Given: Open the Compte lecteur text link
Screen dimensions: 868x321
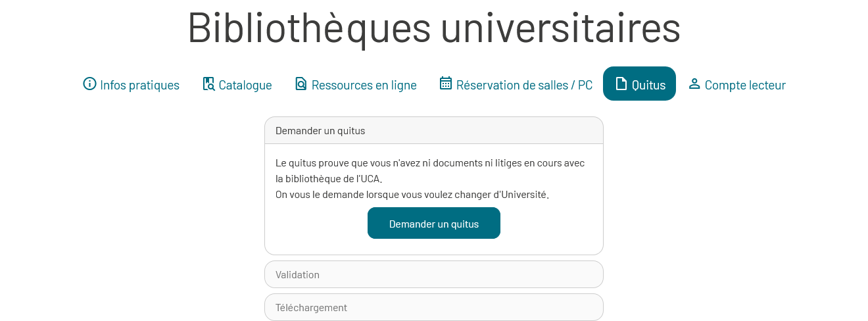Looking at the screenshot, I should pos(745,85).
